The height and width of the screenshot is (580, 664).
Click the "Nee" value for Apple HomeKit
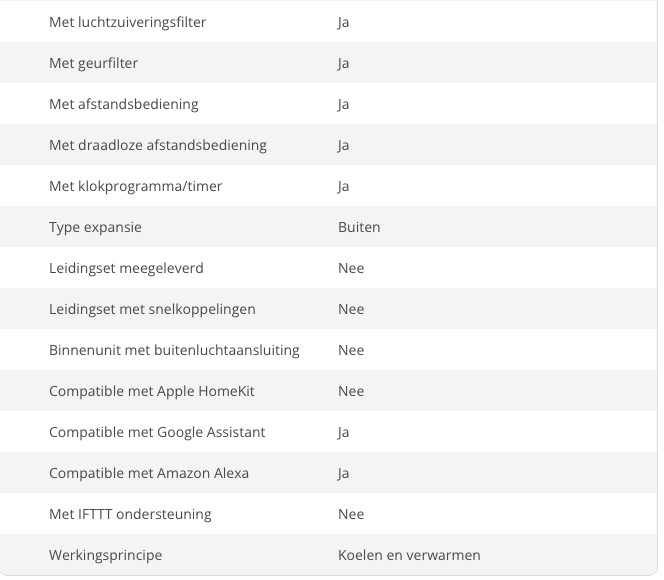tap(351, 391)
